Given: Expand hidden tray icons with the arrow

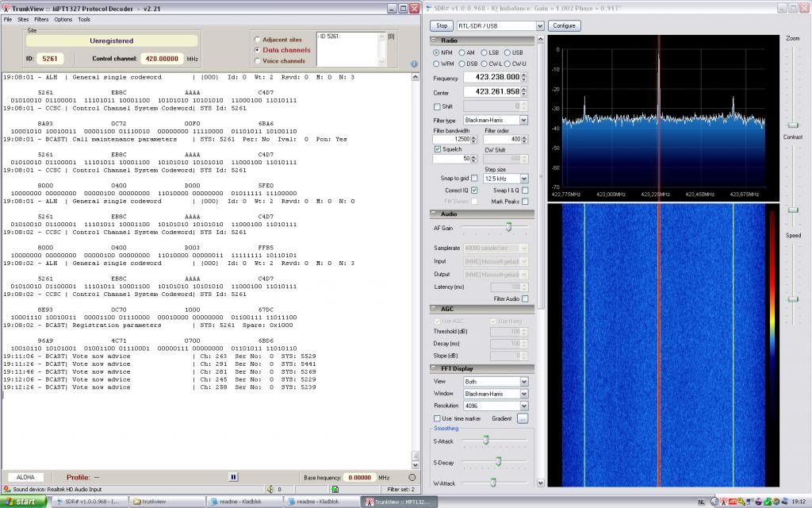Looking at the screenshot, I should coord(714,502).
